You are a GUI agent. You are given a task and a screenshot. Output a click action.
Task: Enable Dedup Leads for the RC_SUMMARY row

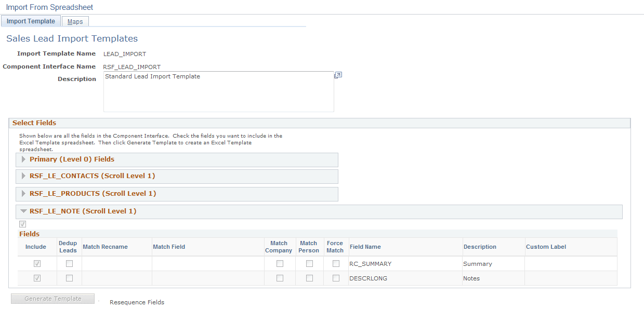pyautogui.click(x=68, y=263)
